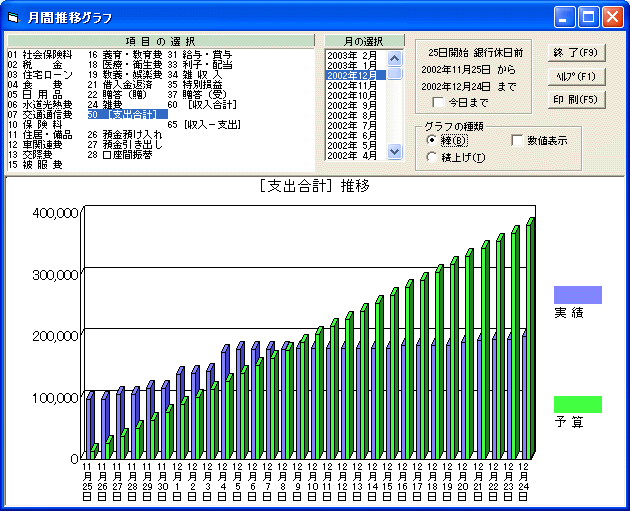Select 2003年 2月 in the month list

pos(352,54)
